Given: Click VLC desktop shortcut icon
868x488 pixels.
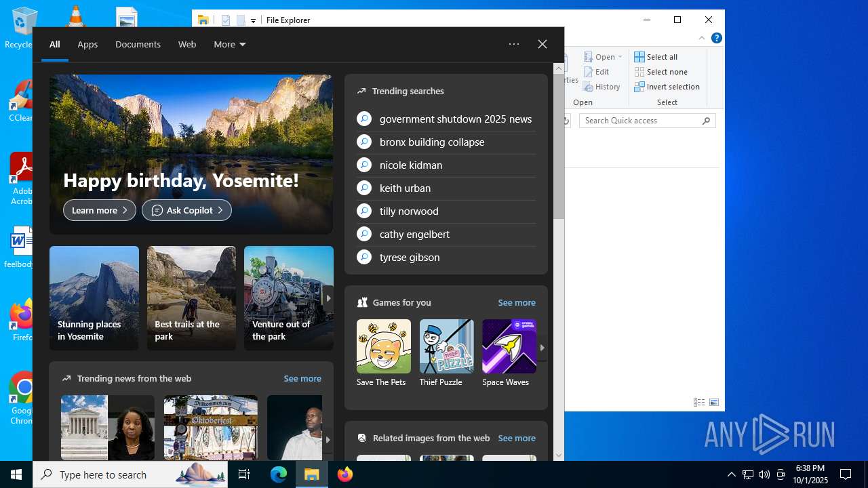Looking at the screenshot, I should tap(75, 17).
